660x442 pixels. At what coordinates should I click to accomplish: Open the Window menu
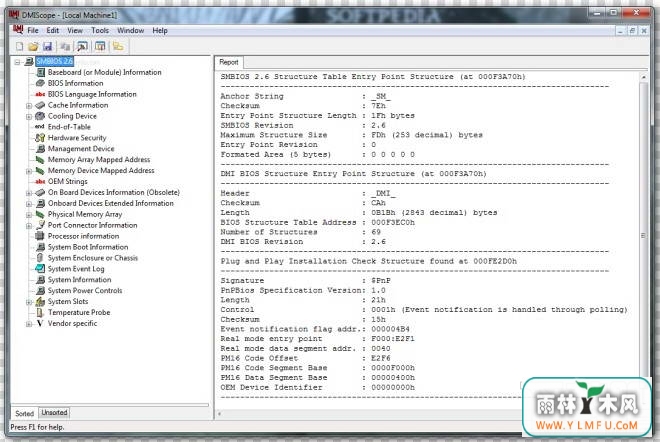tap(130, 30)
